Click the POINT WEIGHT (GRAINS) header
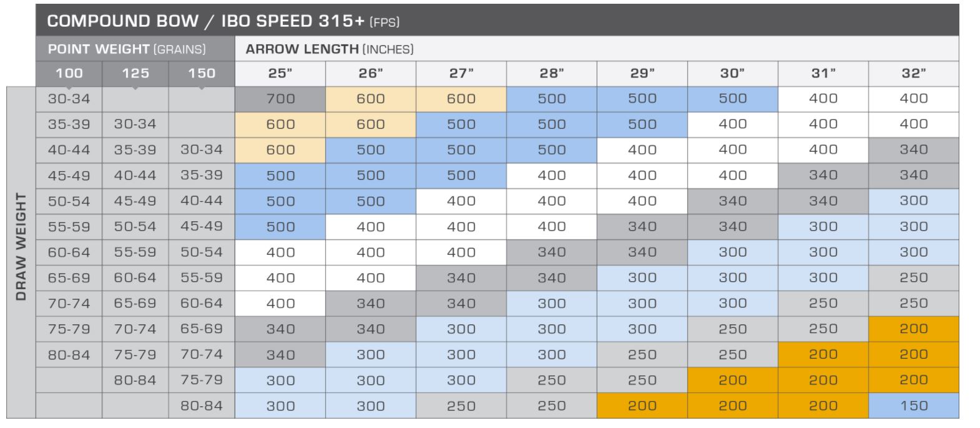This screenshot has height=428, width=980. (x=127, y=49)
